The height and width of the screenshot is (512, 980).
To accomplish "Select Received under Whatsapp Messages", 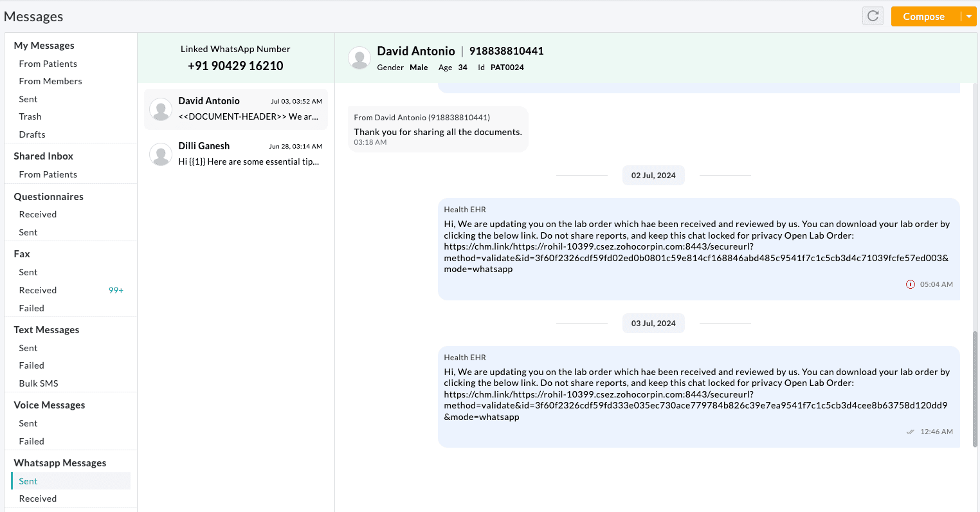I will (x=38, y=498).
